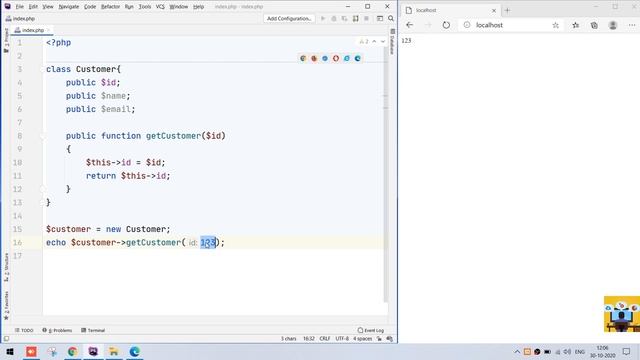Open page in Opera browser icon
The height and width of the screenshot is (360, 640).
tap(336, 58)
